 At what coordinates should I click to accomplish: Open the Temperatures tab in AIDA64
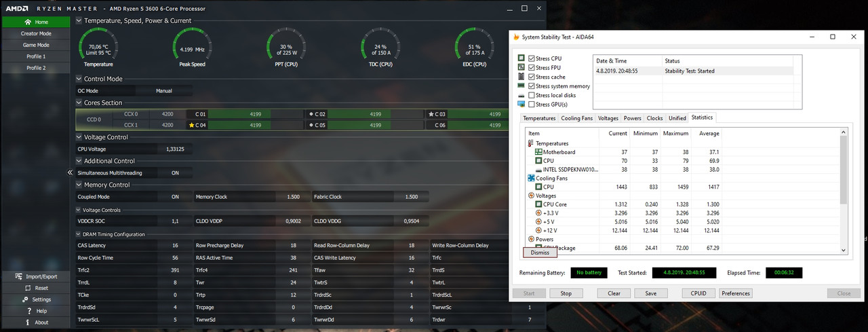(539, 118)
